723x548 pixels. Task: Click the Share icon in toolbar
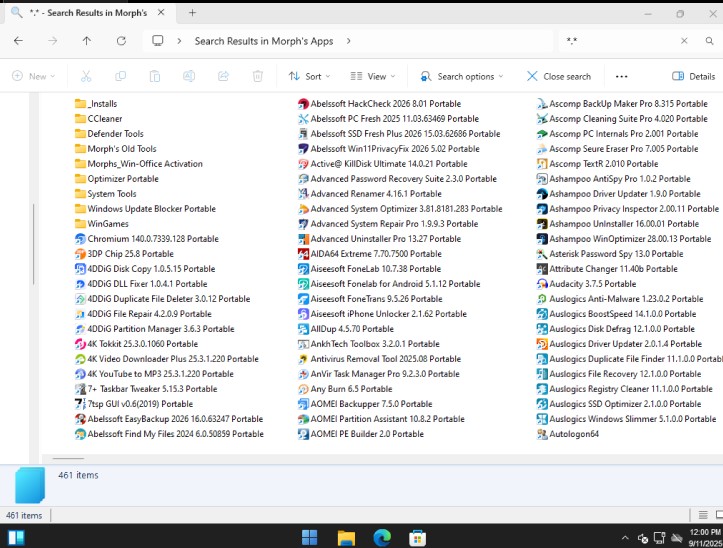point(224,76)
